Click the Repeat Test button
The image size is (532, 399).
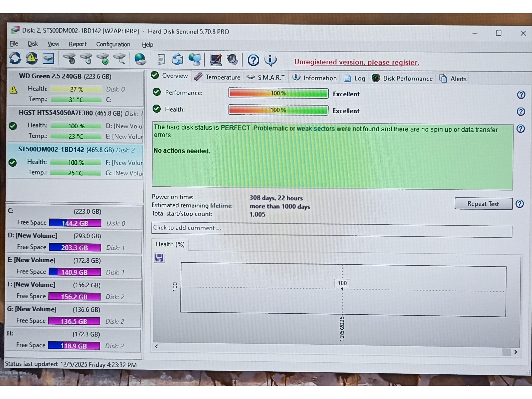click(483, 204)
